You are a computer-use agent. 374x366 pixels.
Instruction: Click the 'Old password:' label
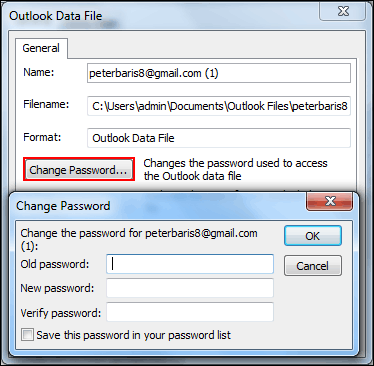(55, 264)
